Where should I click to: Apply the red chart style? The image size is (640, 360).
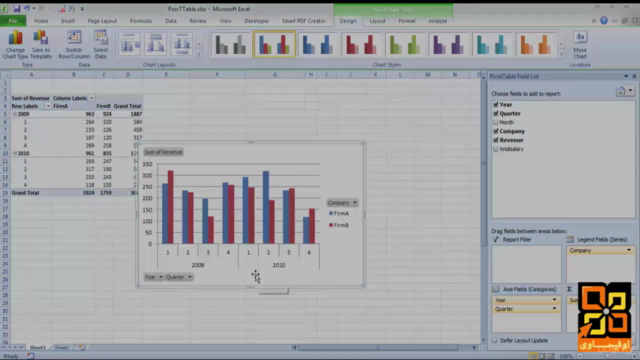pyautogui.click(x=361, y=44)
